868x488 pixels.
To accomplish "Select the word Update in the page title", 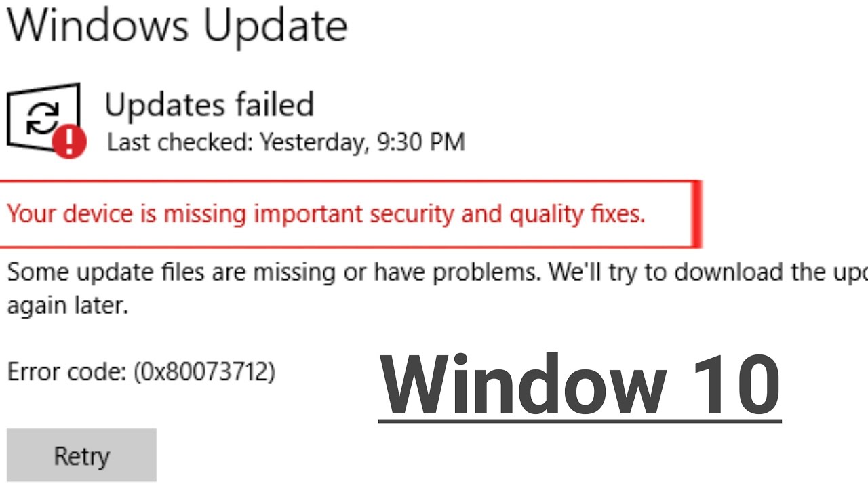I will tap(275, 26).
